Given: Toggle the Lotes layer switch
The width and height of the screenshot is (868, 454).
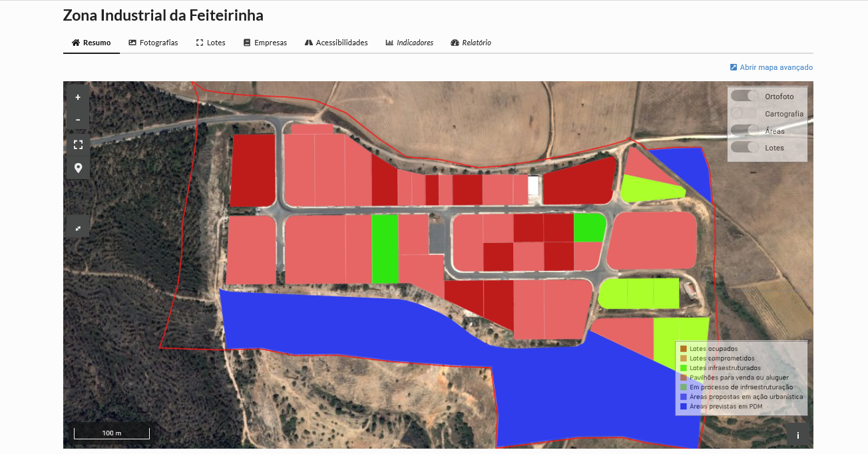Looking at the screenshot, I should point(745,147).
